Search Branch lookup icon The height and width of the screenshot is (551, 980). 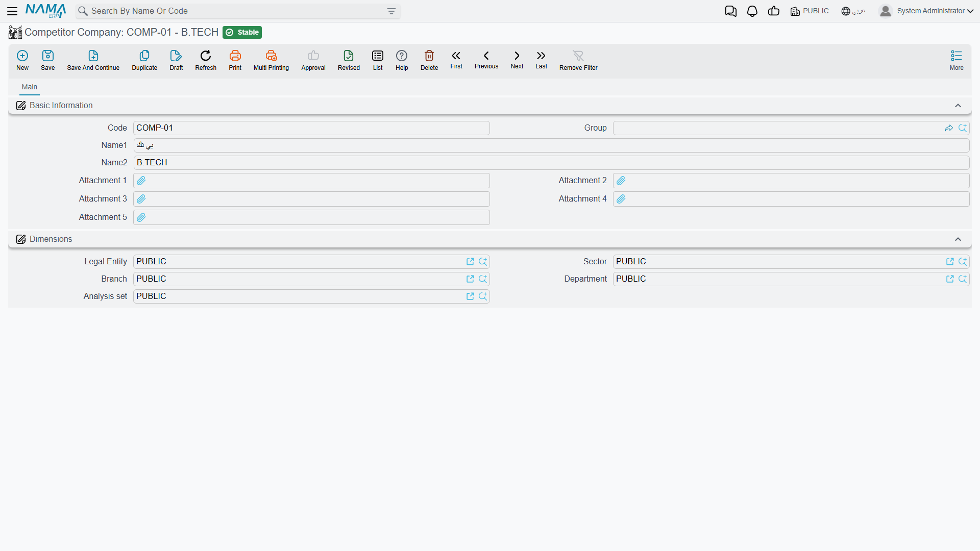tap(483, 279)
